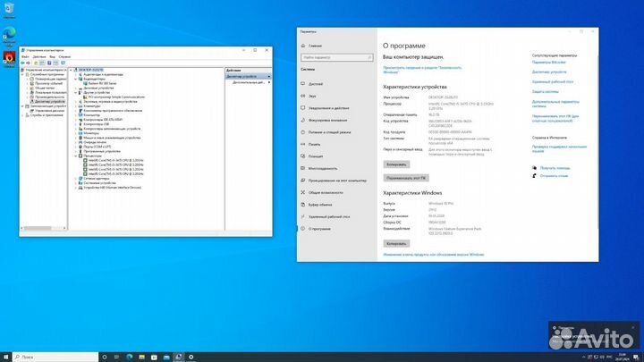Expand the Службы и приложения tree node
Viewport: 644px width, 362px height.
(22, 115)
